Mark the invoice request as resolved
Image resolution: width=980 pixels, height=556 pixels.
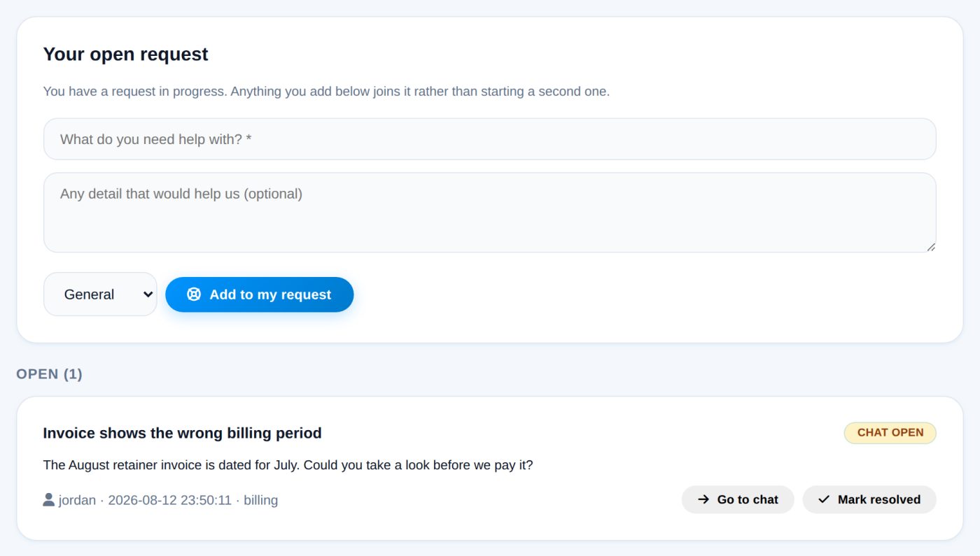[869, 499]
